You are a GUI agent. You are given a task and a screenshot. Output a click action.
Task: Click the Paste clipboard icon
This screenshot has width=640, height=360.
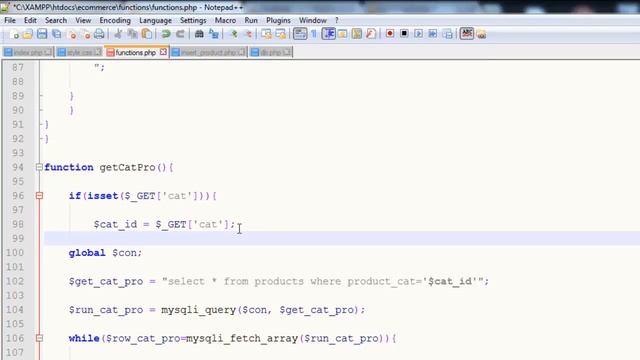(x=147, y=34)
